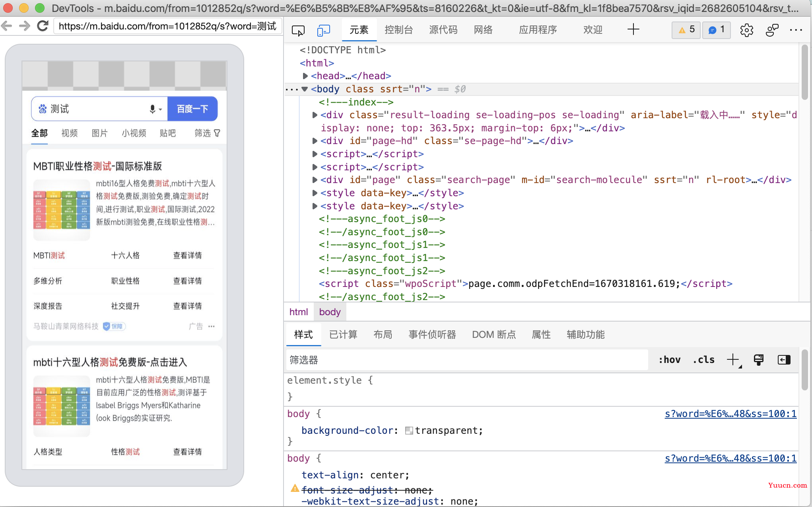Screen dimensions: 812x507
Task: Click the 百度一下 search button
Action: pos(192,109)
